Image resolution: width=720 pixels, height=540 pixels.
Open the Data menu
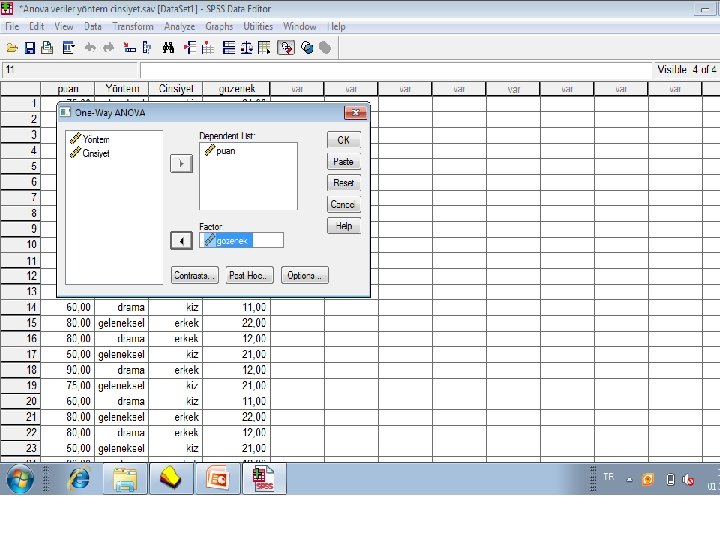point(93,27)
